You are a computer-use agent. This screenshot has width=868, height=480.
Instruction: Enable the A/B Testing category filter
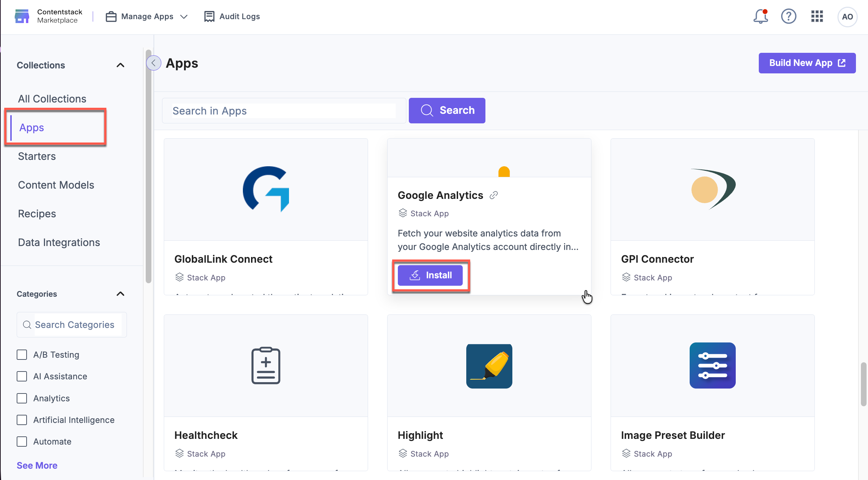click(x=22, y=355)
